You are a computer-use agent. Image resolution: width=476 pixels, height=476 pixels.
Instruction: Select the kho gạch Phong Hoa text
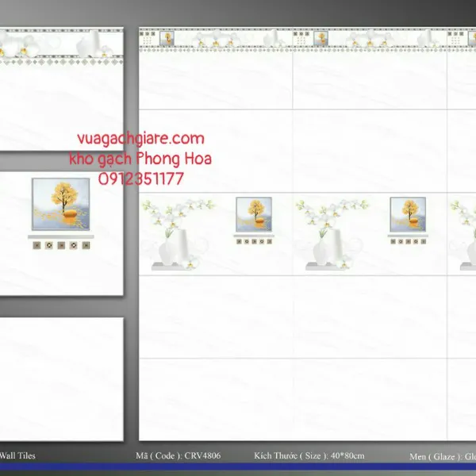coord(140,159)
